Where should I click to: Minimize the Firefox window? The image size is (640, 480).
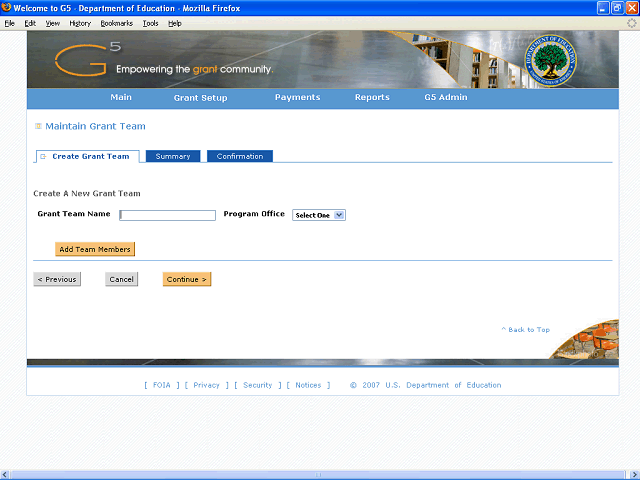pyautogui.click(x=603, y=8)
